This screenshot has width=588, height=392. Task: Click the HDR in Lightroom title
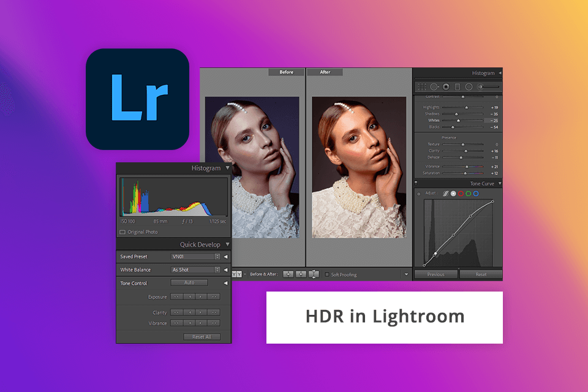coord(385,316)
